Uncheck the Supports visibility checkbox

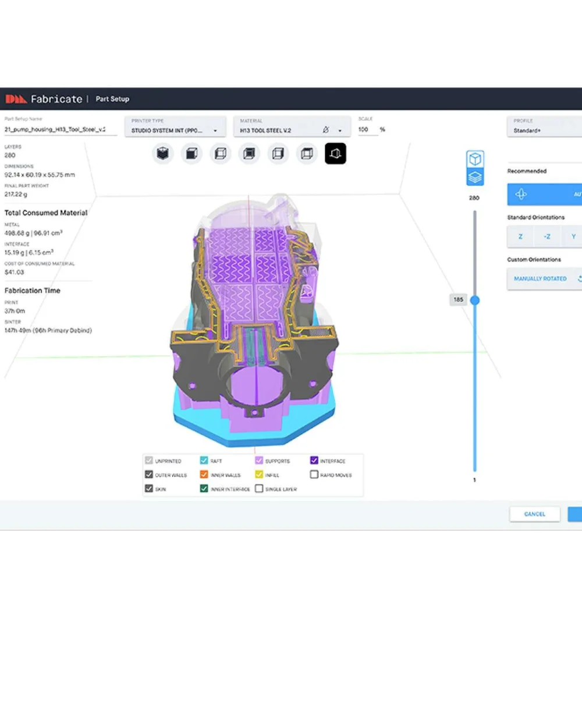258,460
